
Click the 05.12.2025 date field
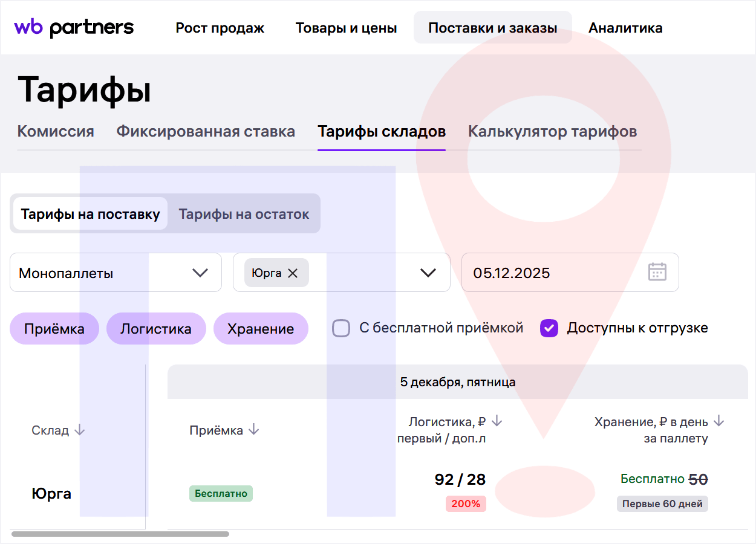click(544, 273)
